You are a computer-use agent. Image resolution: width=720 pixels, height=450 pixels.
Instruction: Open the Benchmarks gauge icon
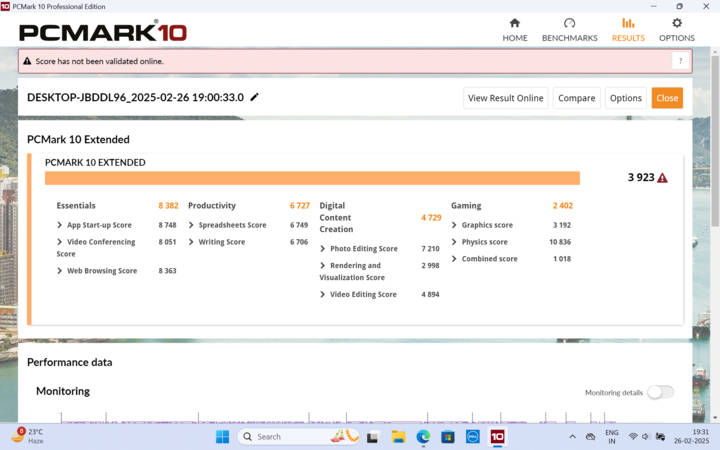(569, 23)
